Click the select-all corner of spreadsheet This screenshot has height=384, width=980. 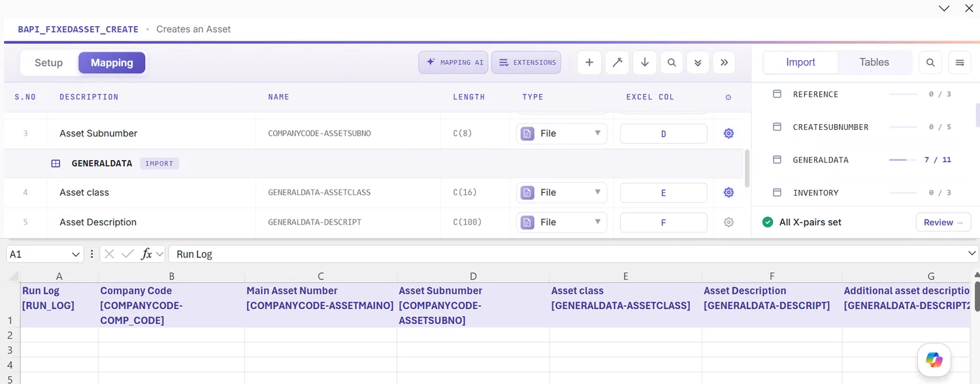12,276
